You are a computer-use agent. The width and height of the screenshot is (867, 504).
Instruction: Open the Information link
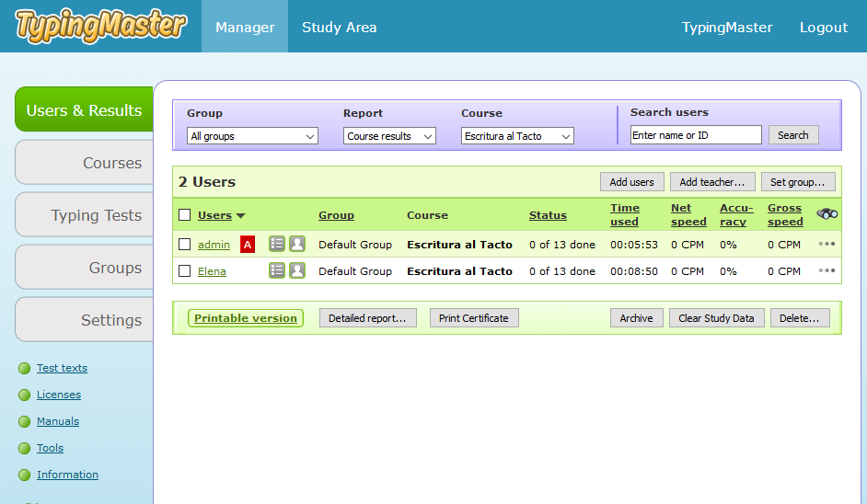click(67, 474)
